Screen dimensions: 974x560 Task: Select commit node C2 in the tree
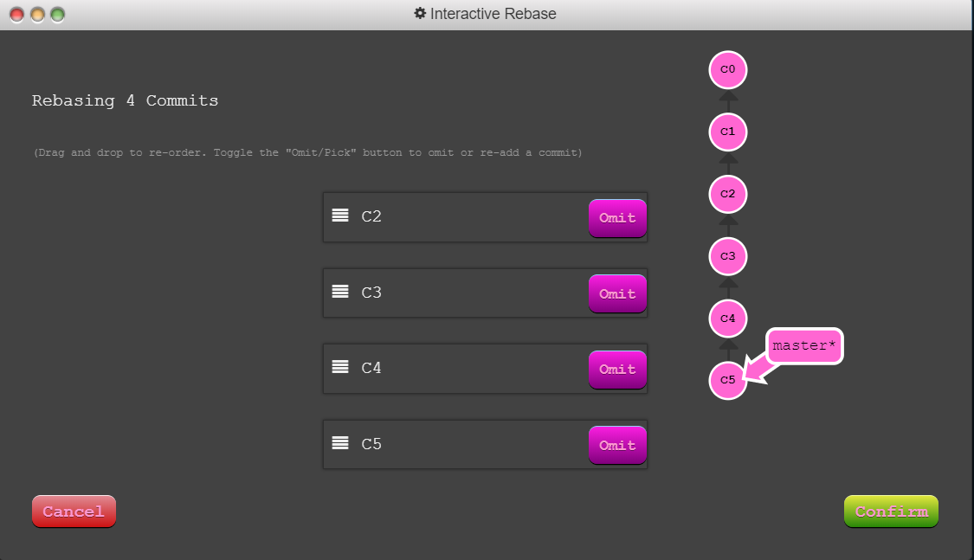(727, 194)
